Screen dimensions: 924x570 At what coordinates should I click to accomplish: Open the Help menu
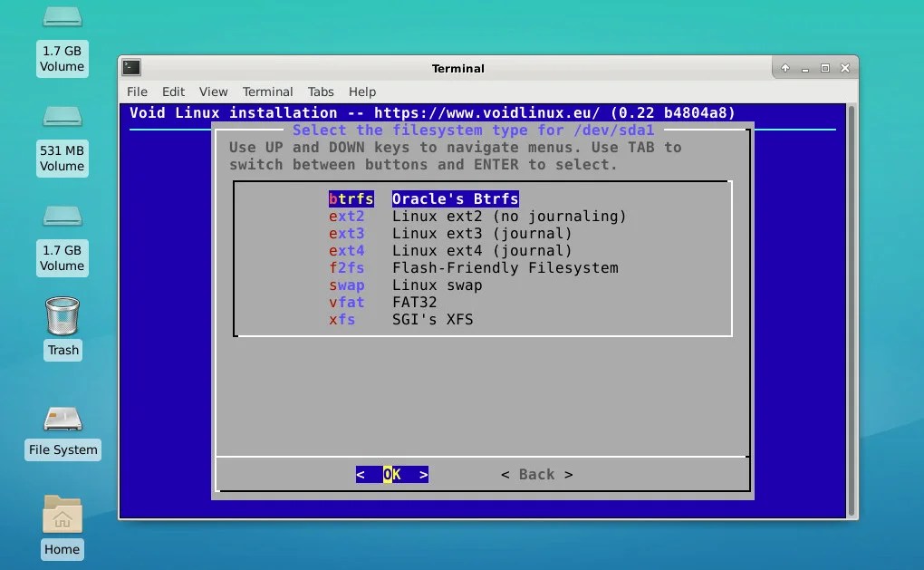361,92
